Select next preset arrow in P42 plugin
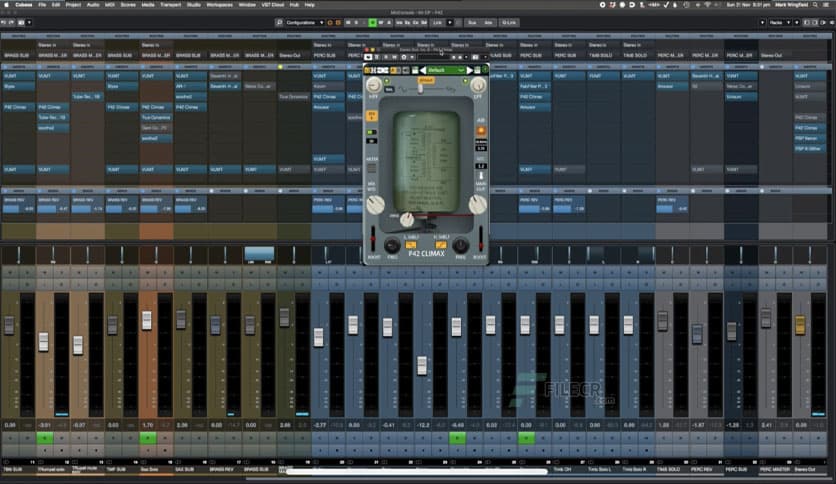This screenshot has height=484, width=836. point(469,70)
